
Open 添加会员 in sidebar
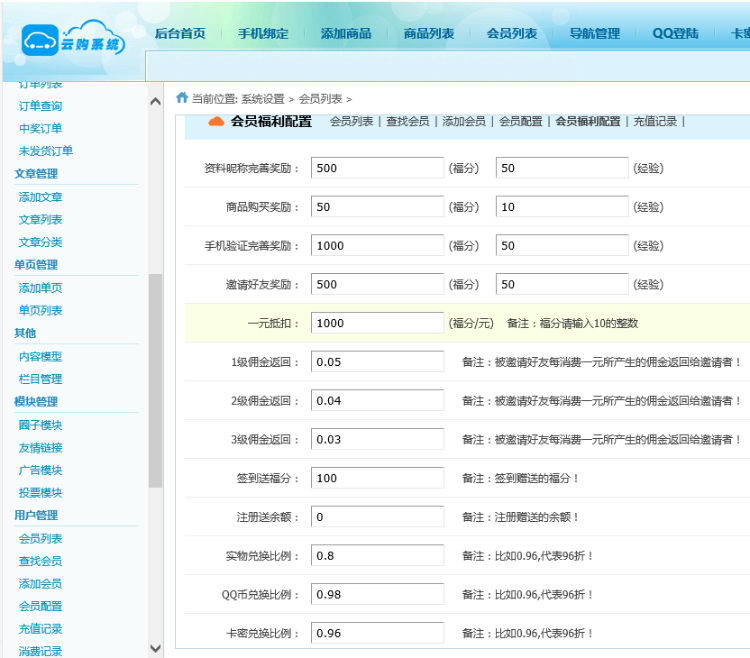tap(41, 584)
